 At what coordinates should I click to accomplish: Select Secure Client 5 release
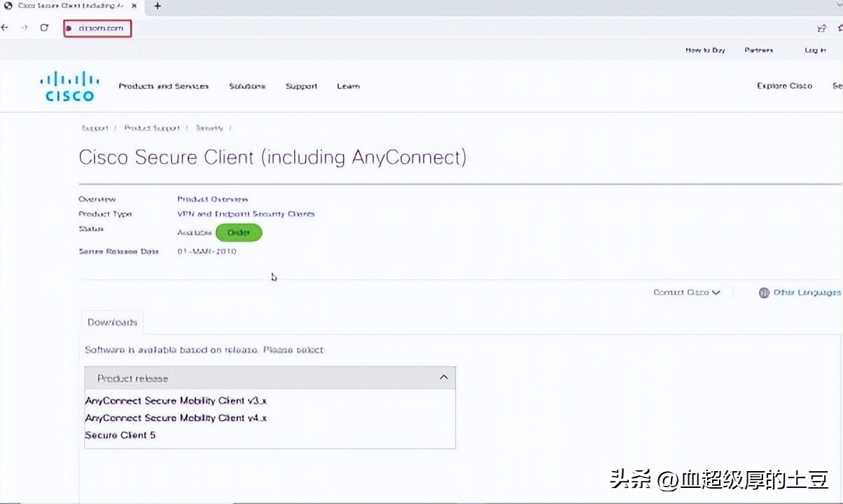[x=120, y=435]
